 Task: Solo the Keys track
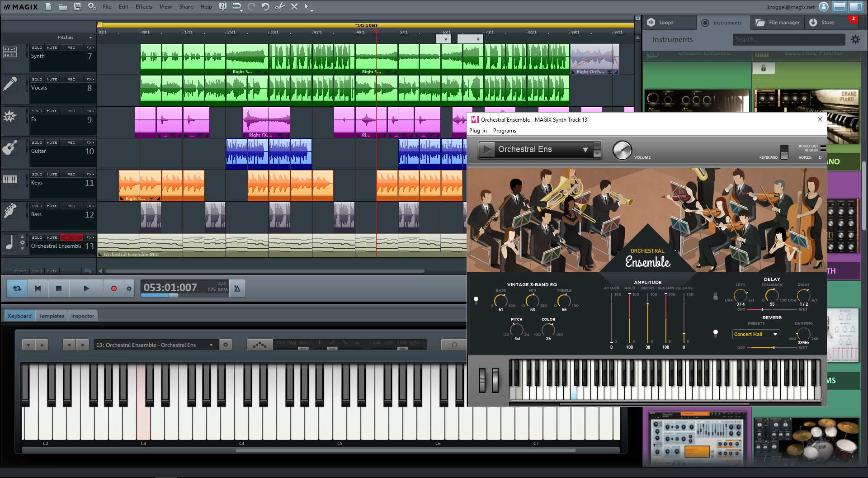(37, 174)
